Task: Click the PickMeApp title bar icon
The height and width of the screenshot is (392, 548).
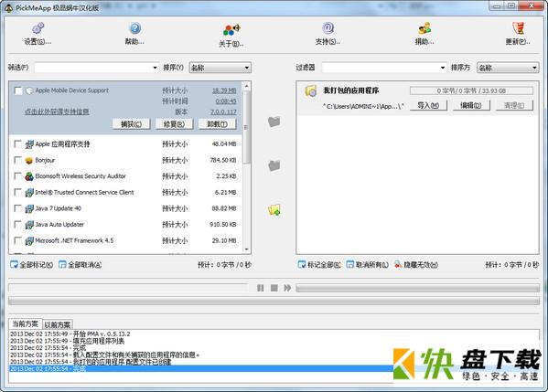Action: 9,8
